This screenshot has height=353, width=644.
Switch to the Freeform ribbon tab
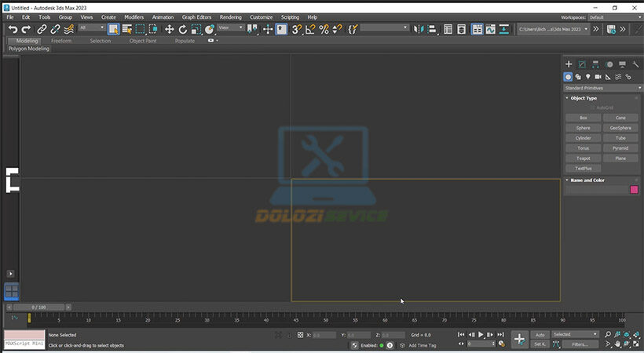coord(62,41)
